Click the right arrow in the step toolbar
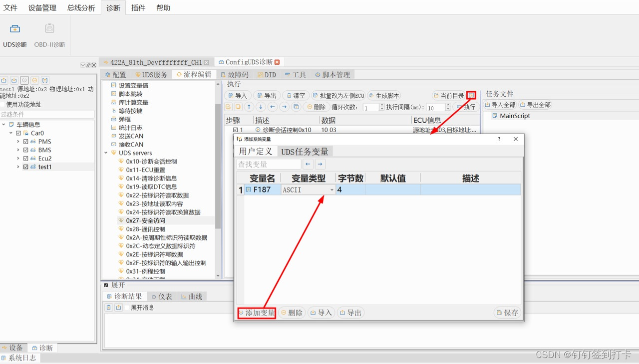The width and height of the screenshot is (639, 364). click(x=284, y=107)
